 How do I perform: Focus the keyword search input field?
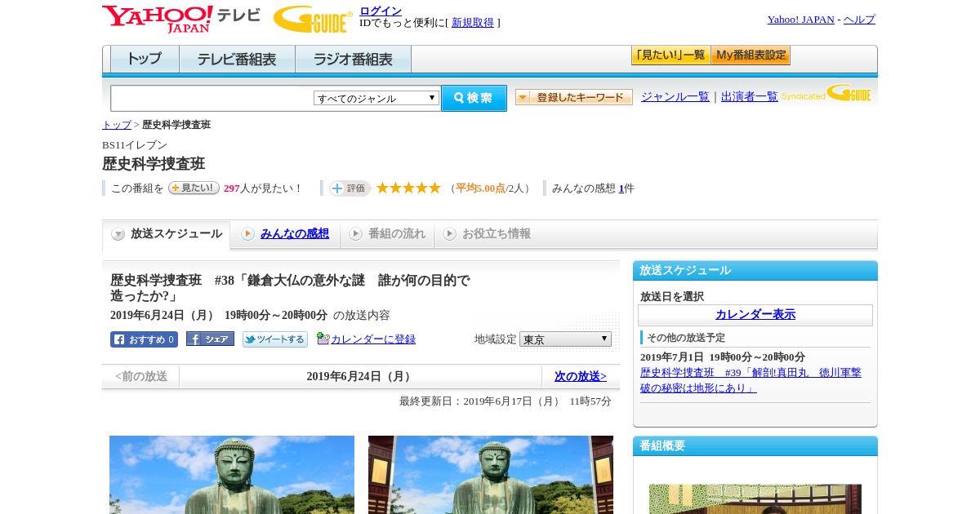pos(212,98)
